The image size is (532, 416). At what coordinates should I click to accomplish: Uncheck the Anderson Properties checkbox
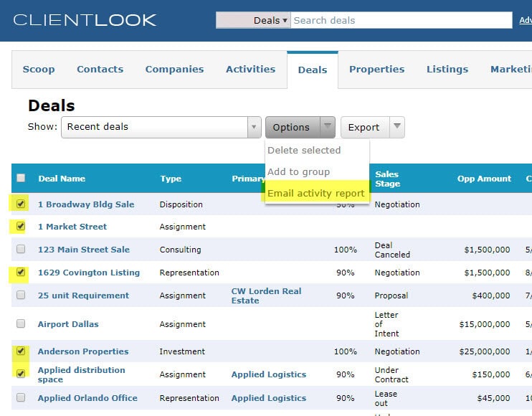[x=21, y=351]
